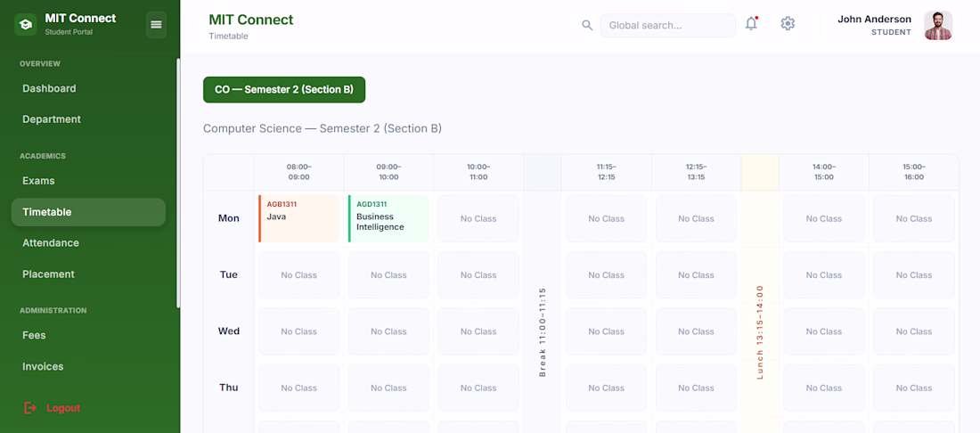Click Monday 10:00–11:00 No Class cell

coord(478,218)
